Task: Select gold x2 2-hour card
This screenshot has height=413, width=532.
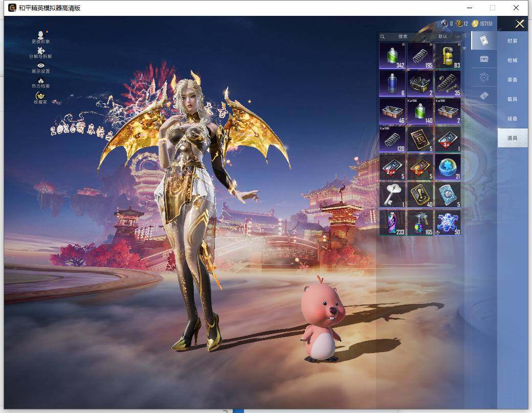Action: (x=420, y=167)
